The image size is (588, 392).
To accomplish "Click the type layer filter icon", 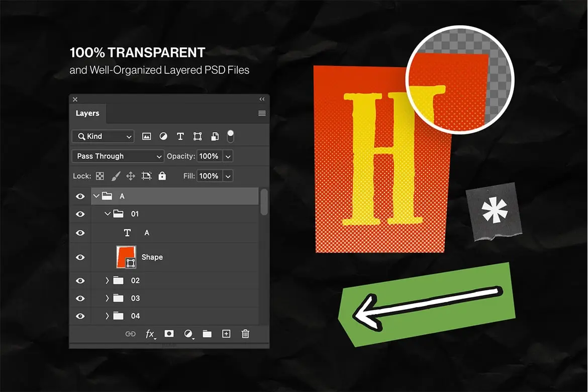I will [x=180, y=136].
